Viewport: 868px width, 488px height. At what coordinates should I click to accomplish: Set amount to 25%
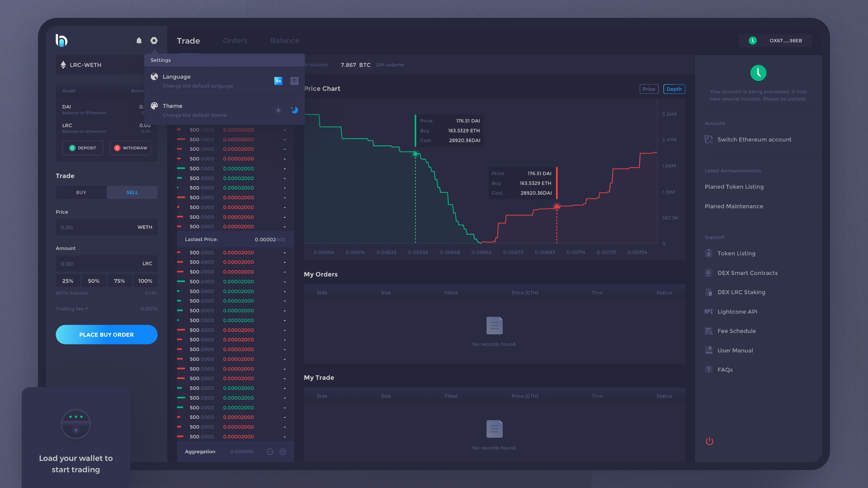68,281
